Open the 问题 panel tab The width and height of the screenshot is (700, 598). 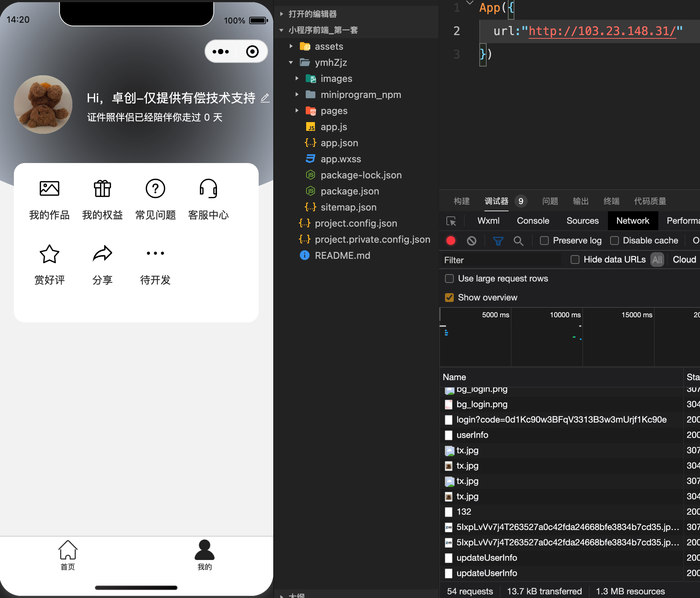[x=550, y=201]
